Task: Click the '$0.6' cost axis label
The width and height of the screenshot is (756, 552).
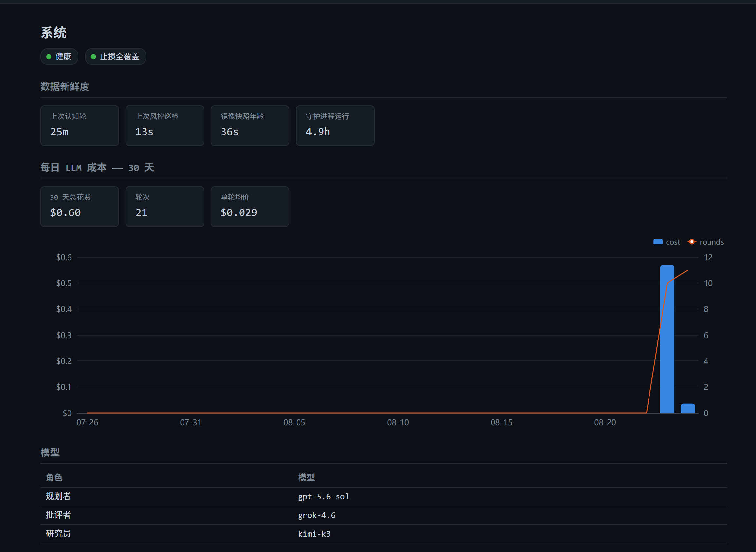Action: [x=64, y=257]
